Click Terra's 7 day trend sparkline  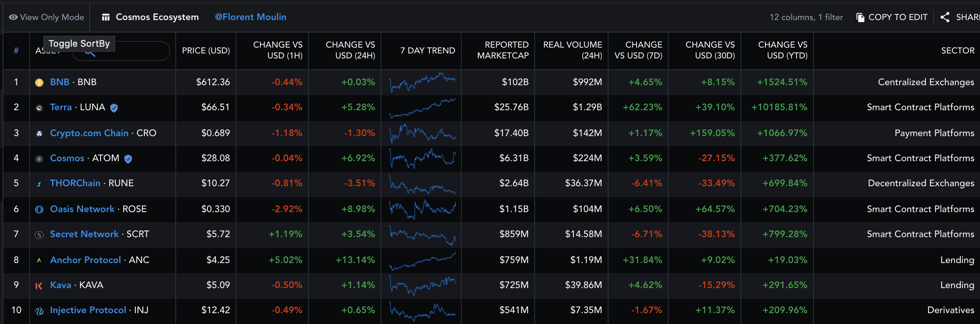422,108
